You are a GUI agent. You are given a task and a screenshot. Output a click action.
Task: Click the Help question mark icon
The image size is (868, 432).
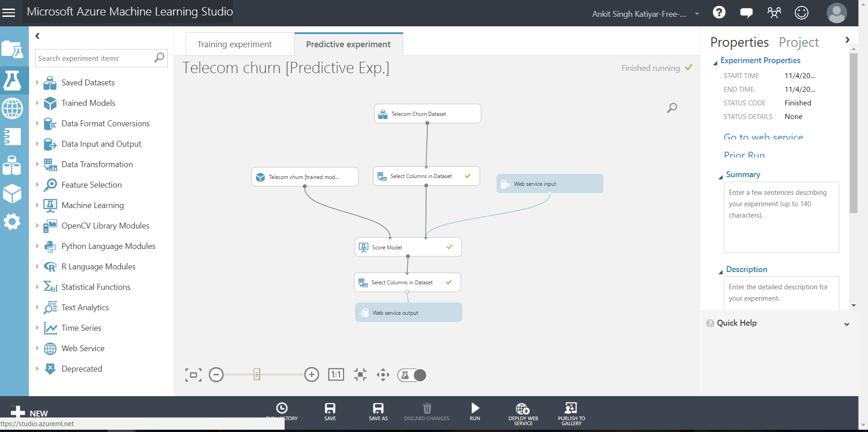point(719,12)
